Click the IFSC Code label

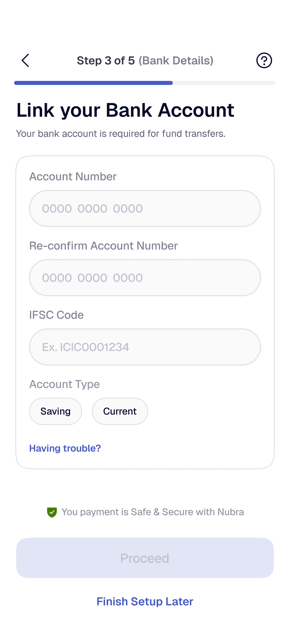[x=57, y=315]
